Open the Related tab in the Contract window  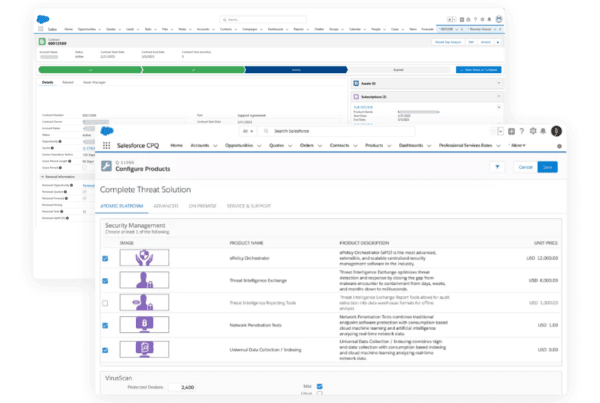[68, 82]
